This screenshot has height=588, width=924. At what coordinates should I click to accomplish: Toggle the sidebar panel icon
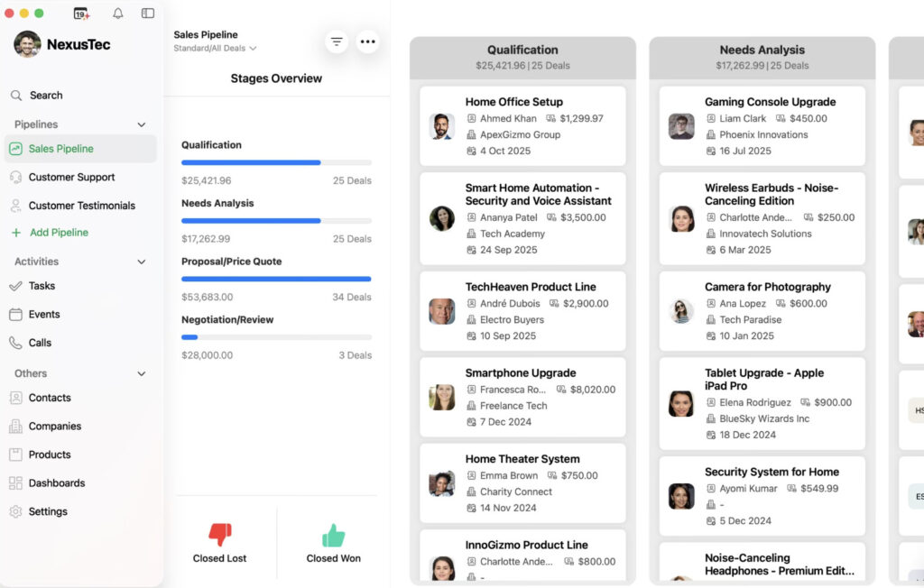148,14
